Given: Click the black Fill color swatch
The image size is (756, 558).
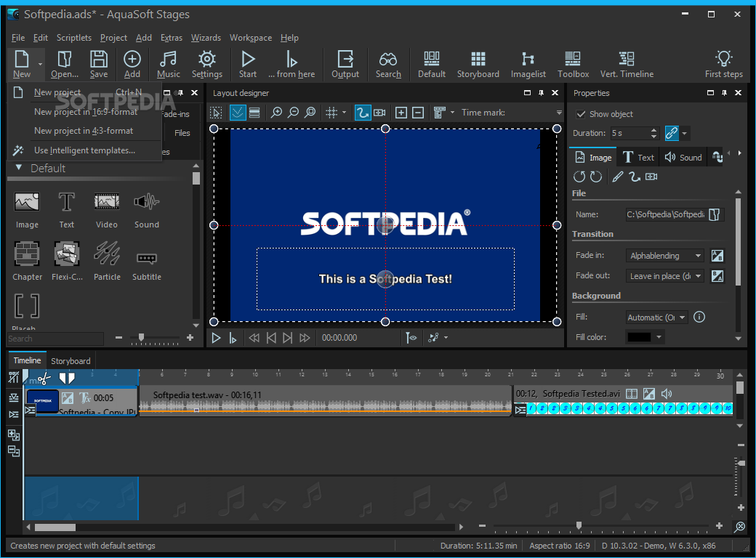Looking at the screenshot, I should [x=639, y=337].
